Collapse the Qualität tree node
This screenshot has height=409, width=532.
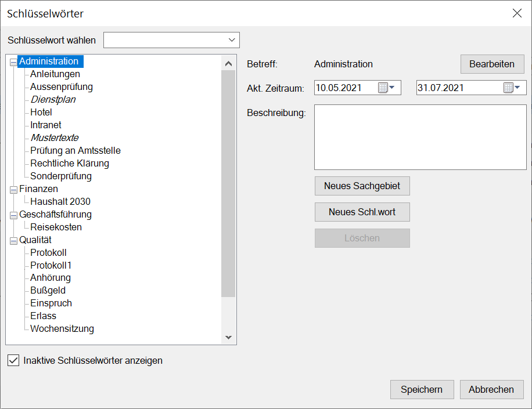(13, 241)
